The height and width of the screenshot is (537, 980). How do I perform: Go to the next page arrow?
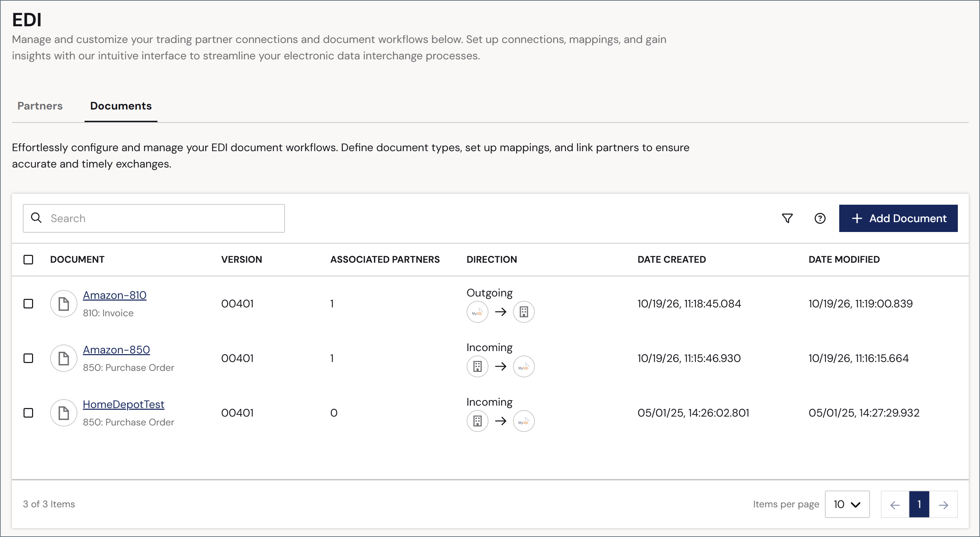tap(944, 504)
